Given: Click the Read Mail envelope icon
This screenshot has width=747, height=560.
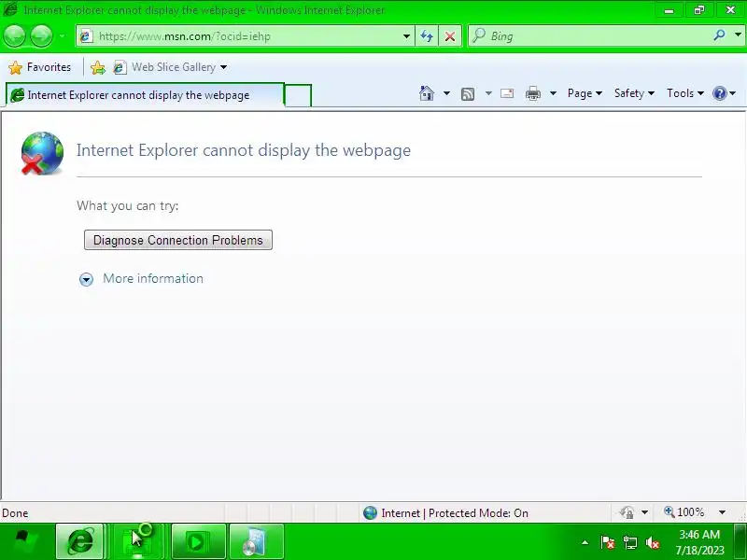Looking at the screenshot, I should (x=507, y=93).
